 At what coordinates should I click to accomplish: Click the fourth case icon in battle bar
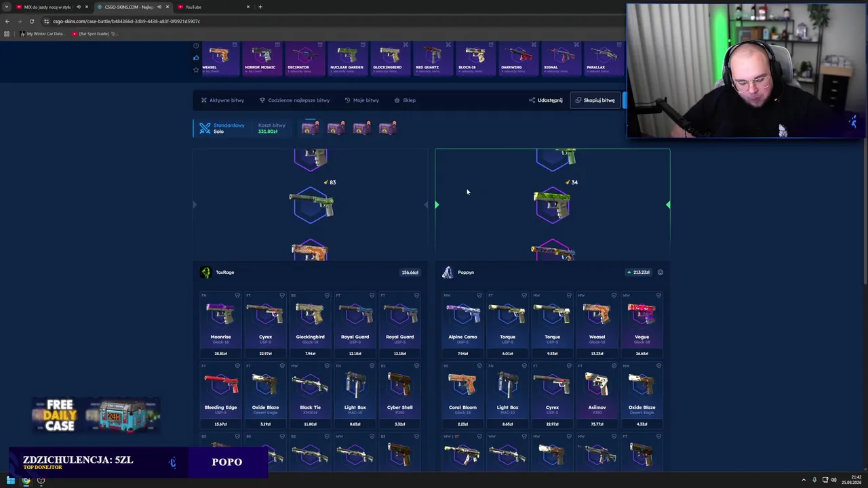click(x=387, y=127)
